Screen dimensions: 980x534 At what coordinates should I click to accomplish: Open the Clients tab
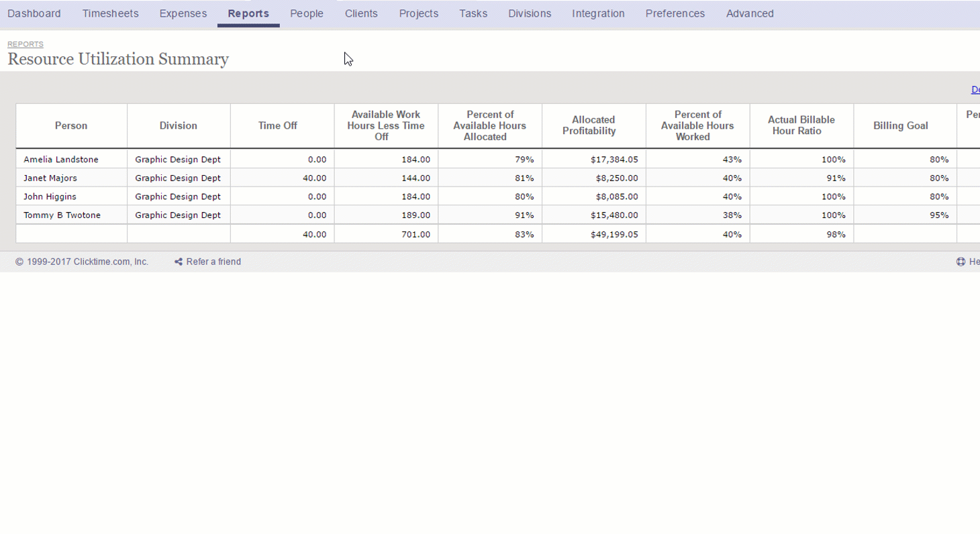[361, 13]
